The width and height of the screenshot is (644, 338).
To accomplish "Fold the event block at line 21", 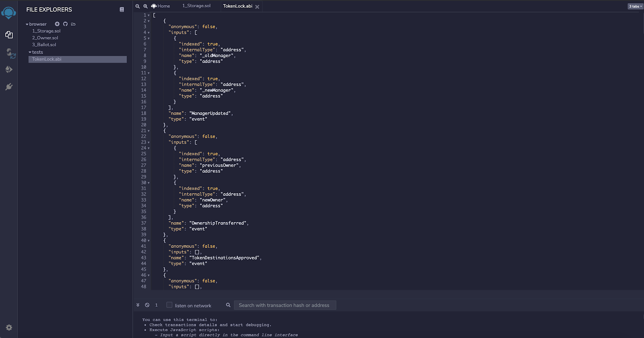I will click(149, 131).
